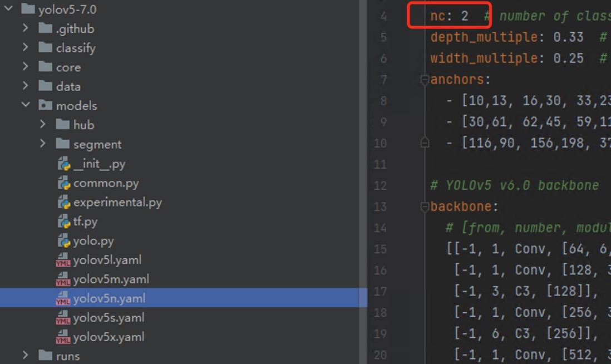Expand the hub subfolder
This screenshot has height=364, width=611.
(43, 124)
